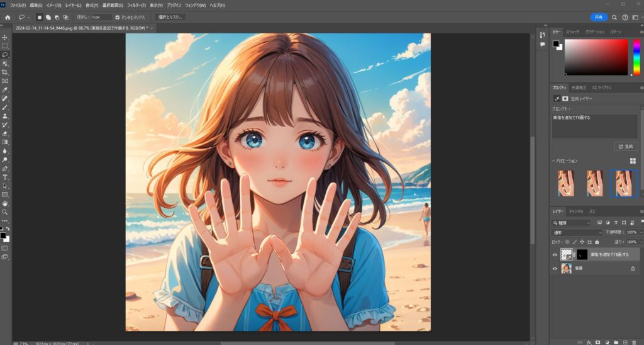644x345 pixels.
Task: Open the Image menu
Action: [x=54, y=5]
